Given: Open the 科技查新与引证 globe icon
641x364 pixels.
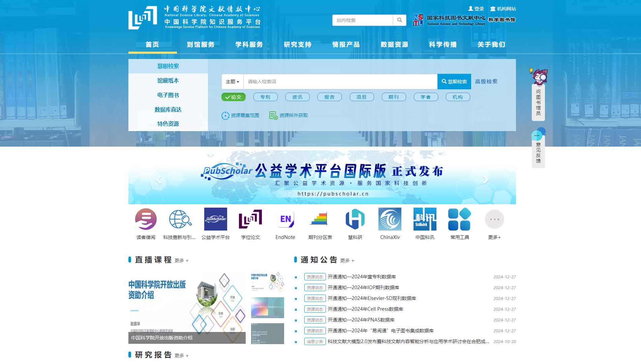Looking at the screenshot, I should click(180, 219).
